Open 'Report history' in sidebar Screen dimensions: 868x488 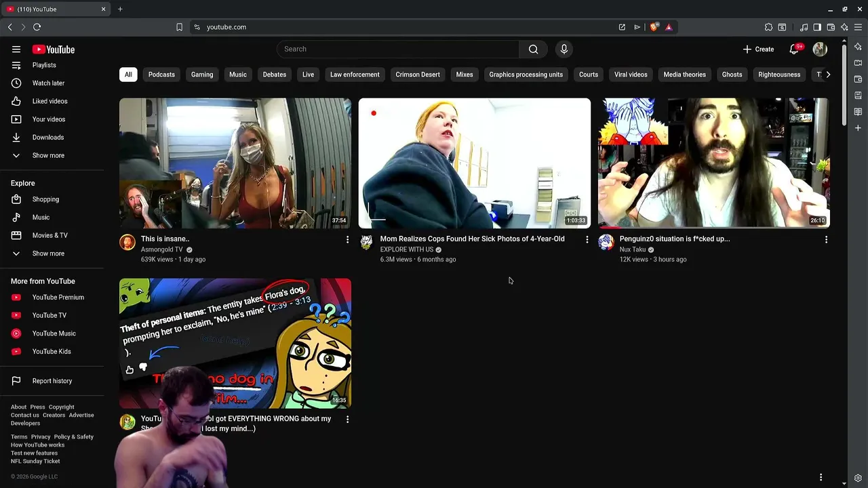pyautogui.click(x=52, y=381)
